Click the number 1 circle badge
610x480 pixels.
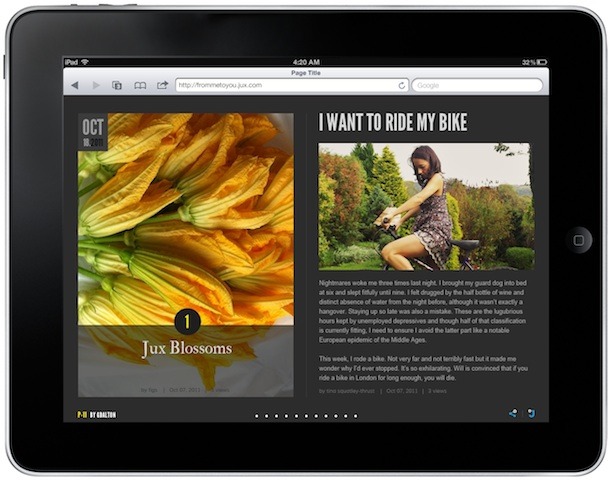pos(187,321)
